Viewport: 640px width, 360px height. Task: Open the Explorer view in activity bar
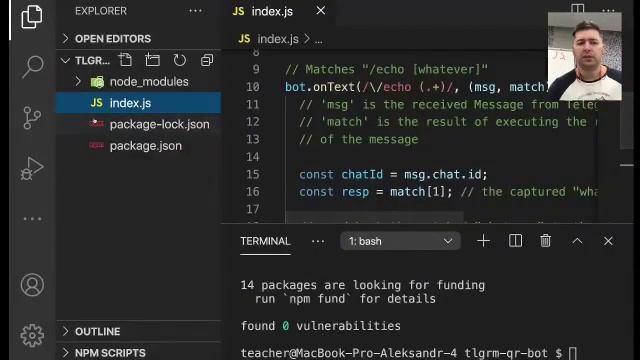[32, 17]
